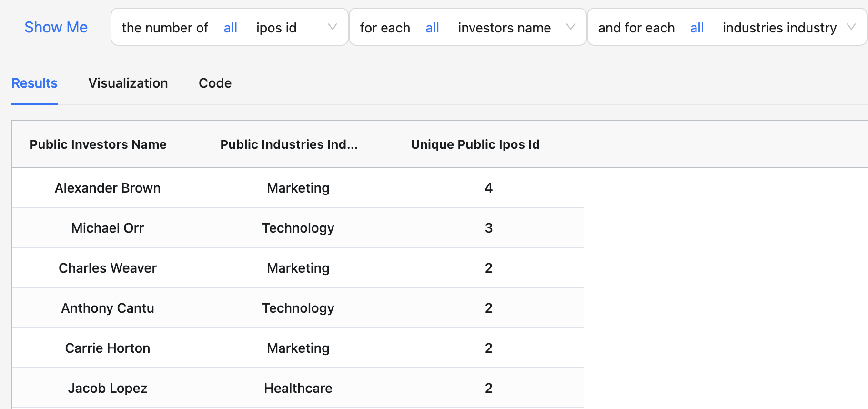Viewport: 868px width, 409px height.
Task: Click the Show Me link
Action: point(56,27)
